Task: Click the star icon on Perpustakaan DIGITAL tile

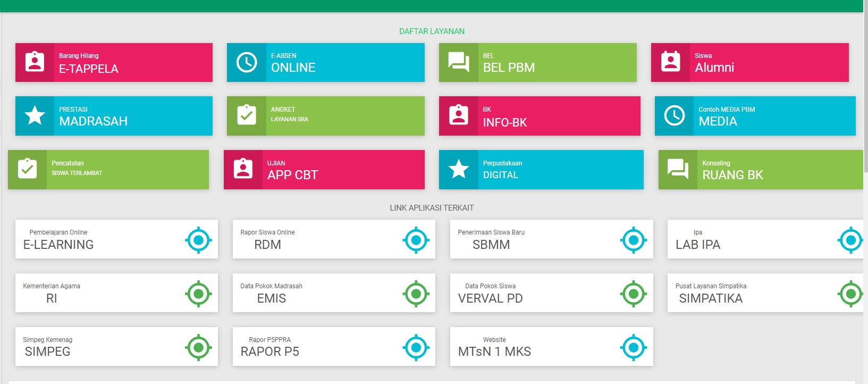Action: (x=458, y=169)
